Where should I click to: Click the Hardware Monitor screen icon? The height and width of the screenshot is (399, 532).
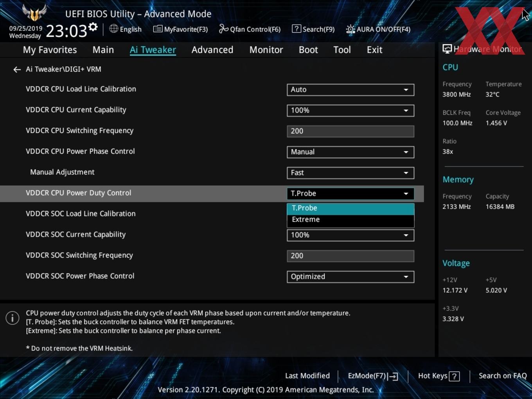pyautogui.click(x=447, y=49)
